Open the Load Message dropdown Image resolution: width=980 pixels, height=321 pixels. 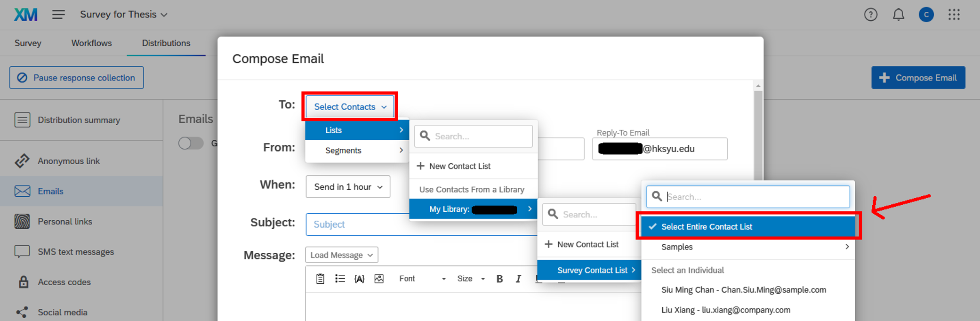pos(341,255)
